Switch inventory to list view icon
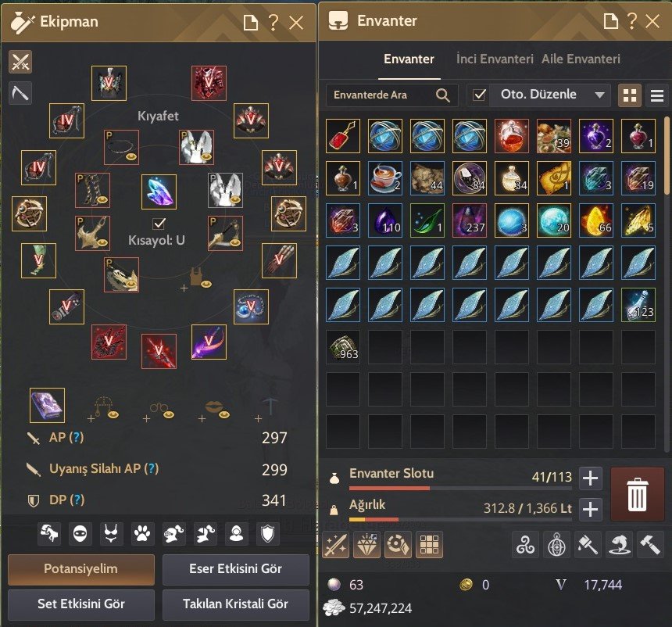The image size is (672, 627). pyautogui.click(x=657, y=95)
